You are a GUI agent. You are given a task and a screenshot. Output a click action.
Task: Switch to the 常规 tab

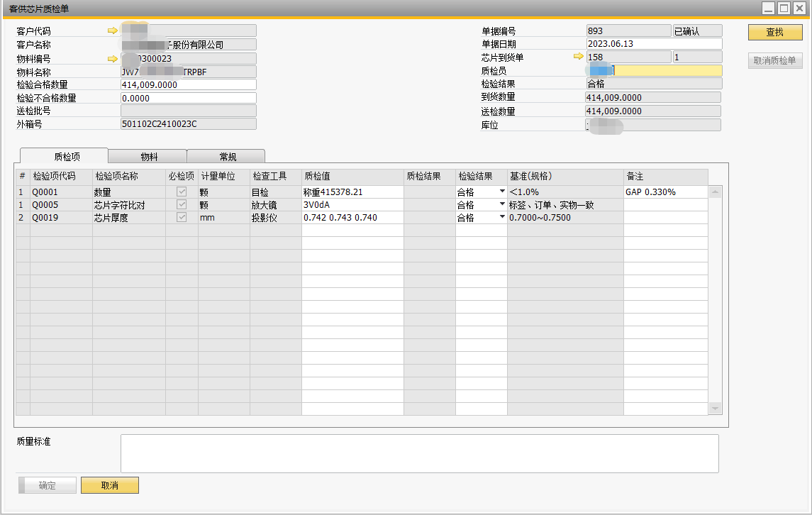226,157
